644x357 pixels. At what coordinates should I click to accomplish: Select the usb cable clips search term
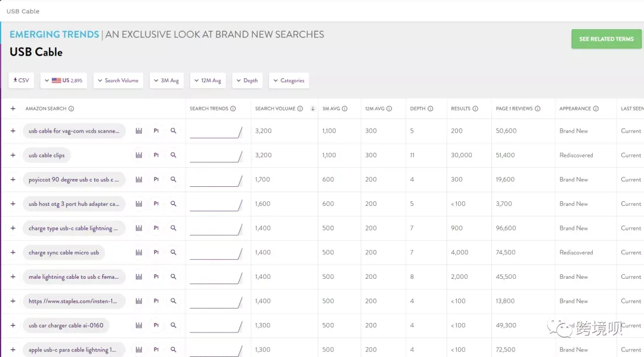[47, 155]
